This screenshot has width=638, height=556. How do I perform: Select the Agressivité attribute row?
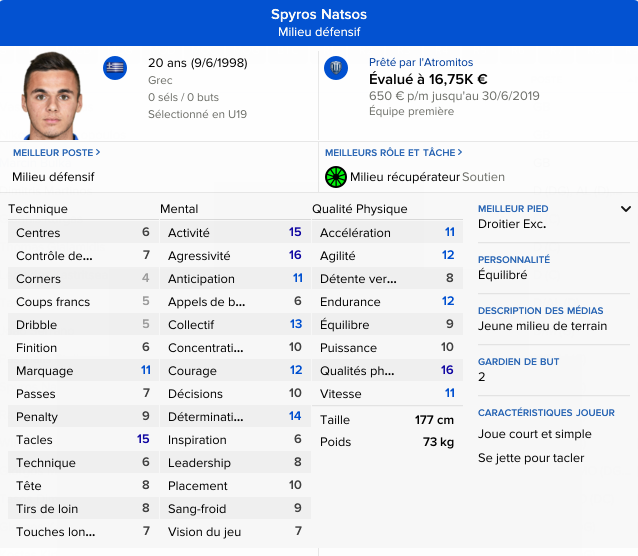pyautogui.click(x=234, y=256)
